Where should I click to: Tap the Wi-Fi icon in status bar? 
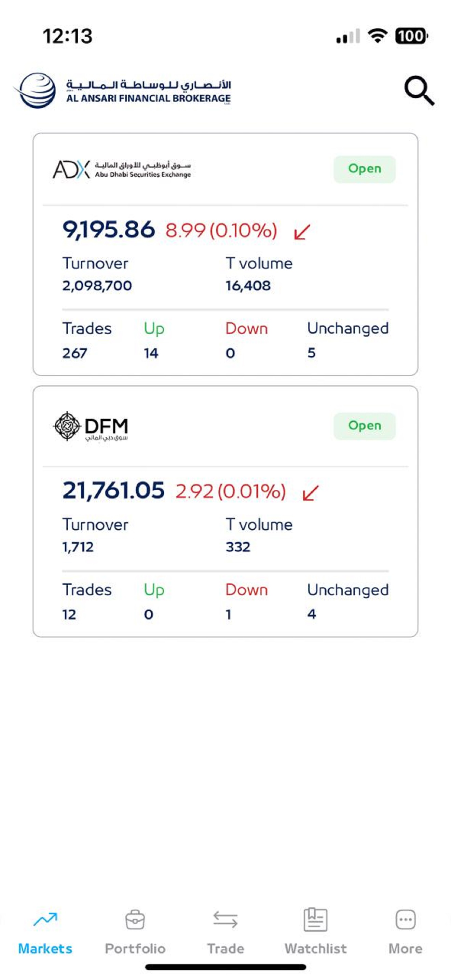[377, 36]
